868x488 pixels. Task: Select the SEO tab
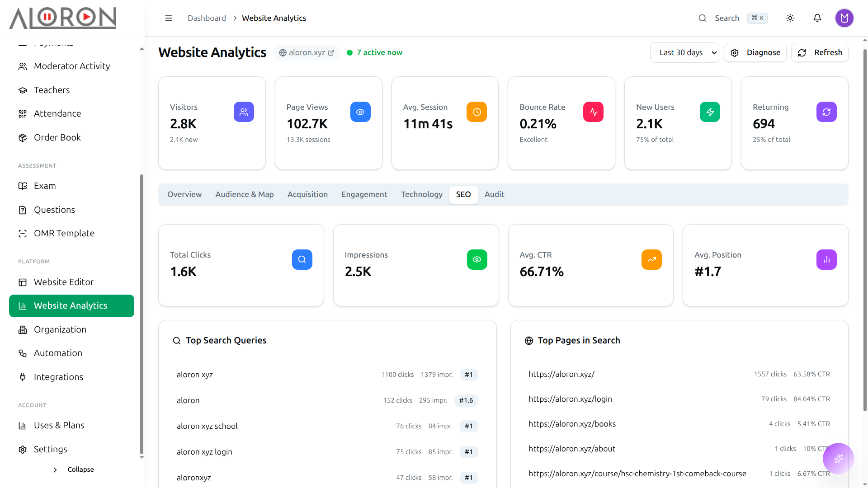click(463, 194)
